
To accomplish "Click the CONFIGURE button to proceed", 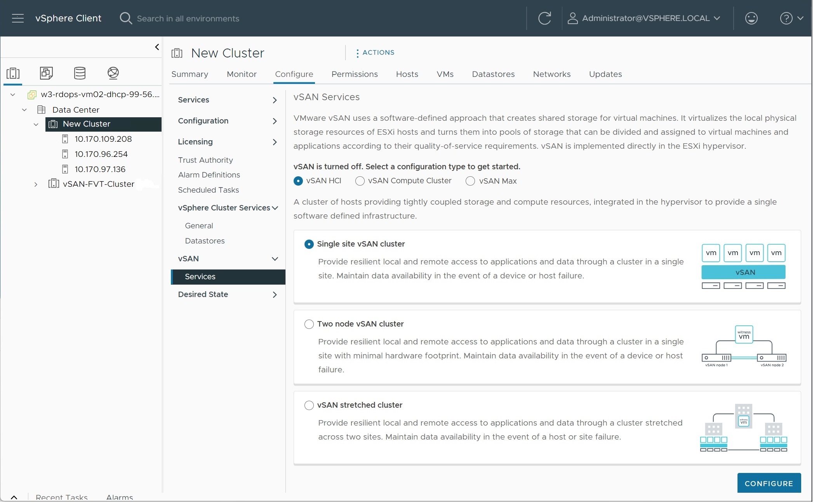I will coord(769,483).
